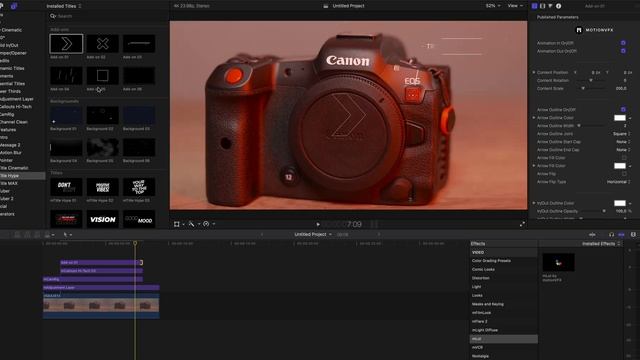The width and height of the screenshot is (640, 360).
Task: Open Arrow Outline Joint Square dropdown
Action: tap(622, 134)
